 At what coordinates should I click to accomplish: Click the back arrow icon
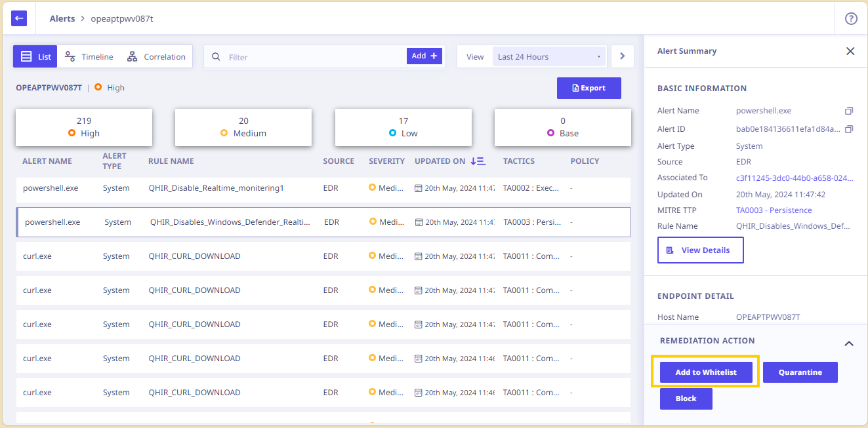(19, 18)
